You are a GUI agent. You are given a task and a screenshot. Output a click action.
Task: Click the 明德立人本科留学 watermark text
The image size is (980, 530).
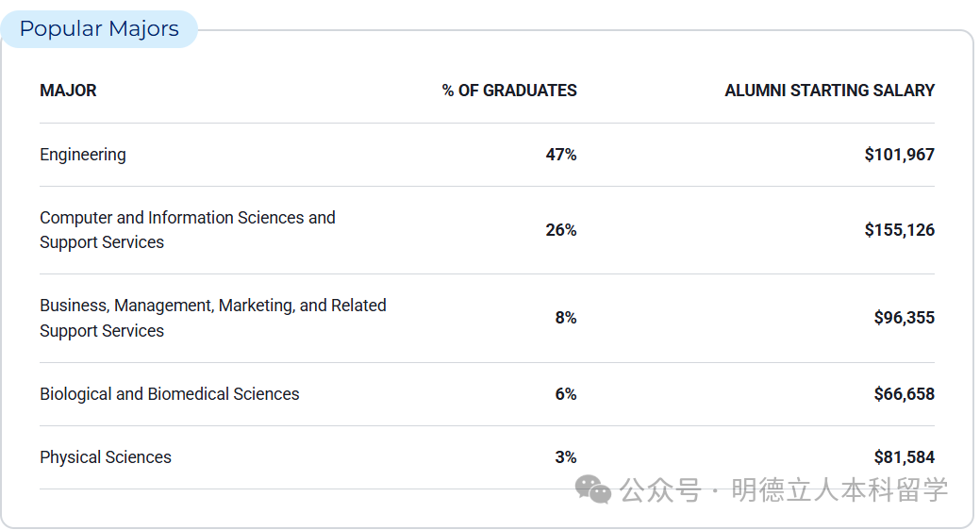(839, 490)
